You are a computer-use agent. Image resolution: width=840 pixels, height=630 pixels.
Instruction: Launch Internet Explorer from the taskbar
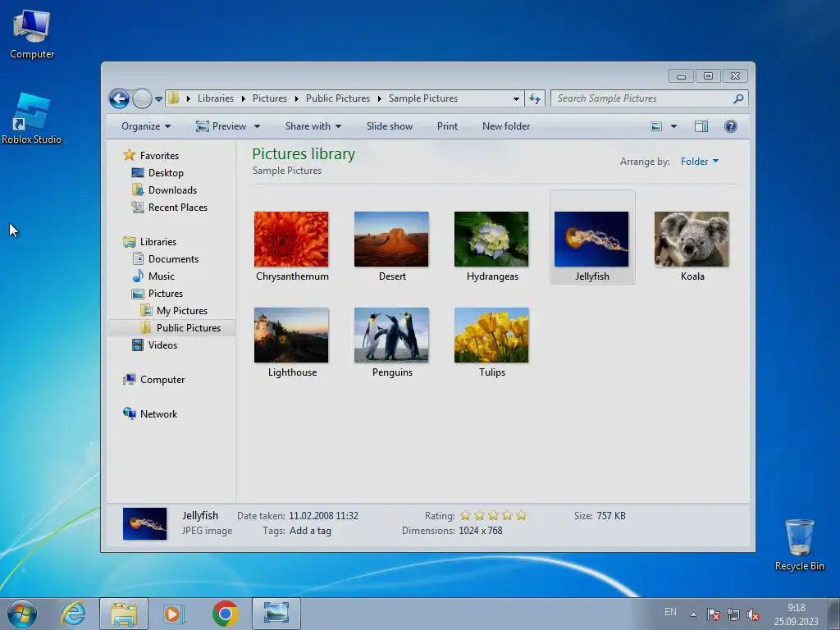pyautogui.click(x=73, y=614)
